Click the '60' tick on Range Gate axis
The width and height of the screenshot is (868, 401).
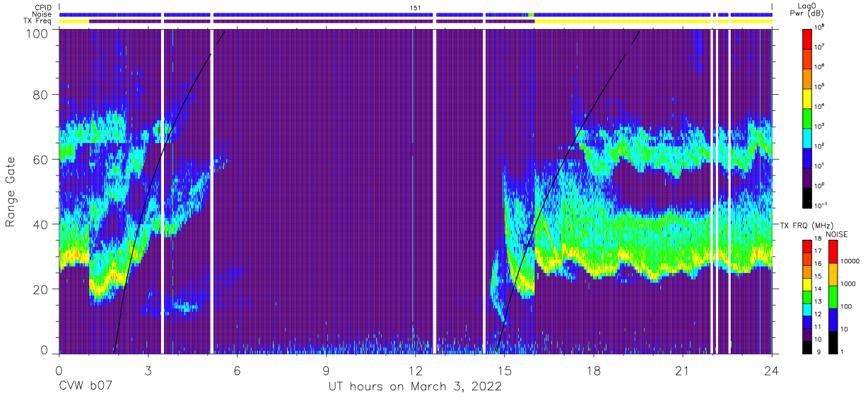(x=41, y=159)
